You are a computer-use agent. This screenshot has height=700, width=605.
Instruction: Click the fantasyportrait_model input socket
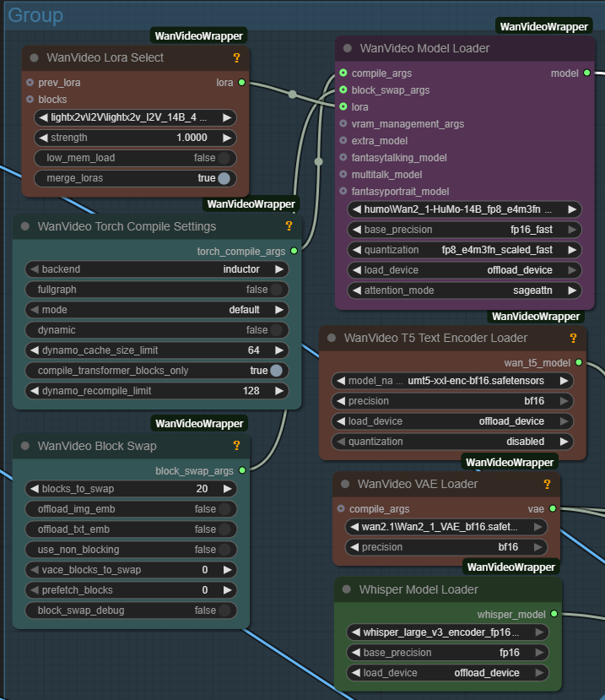343,191
